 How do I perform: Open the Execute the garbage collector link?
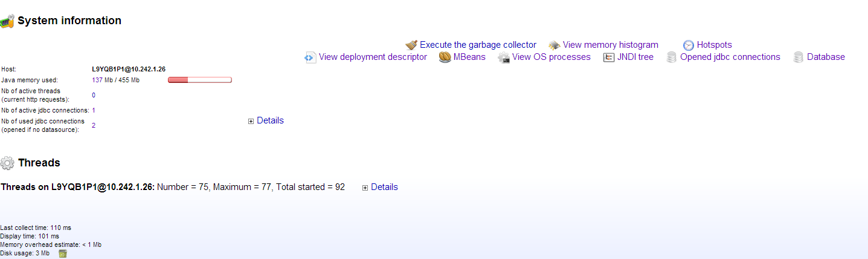478,45
